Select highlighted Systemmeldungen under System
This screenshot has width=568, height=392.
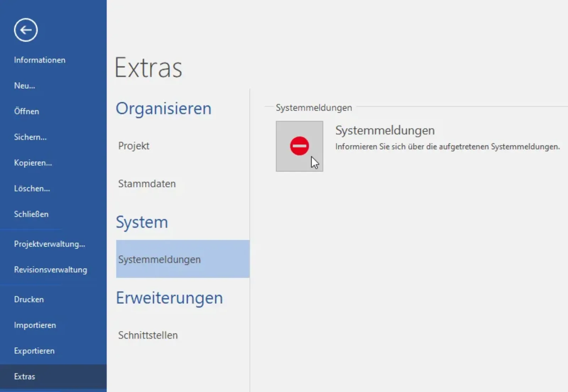click(x=183, y=259)
